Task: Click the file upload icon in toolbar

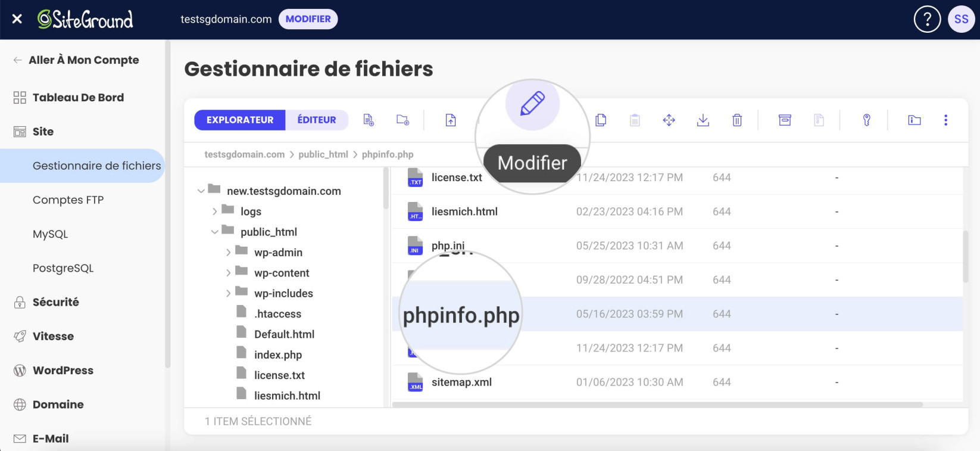Action: (451, 120)
